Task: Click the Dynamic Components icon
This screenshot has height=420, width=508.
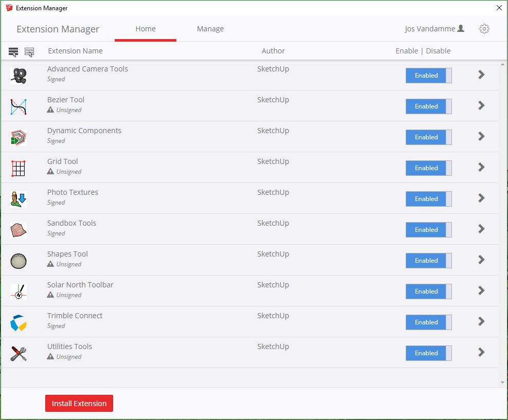Action: 19,138
